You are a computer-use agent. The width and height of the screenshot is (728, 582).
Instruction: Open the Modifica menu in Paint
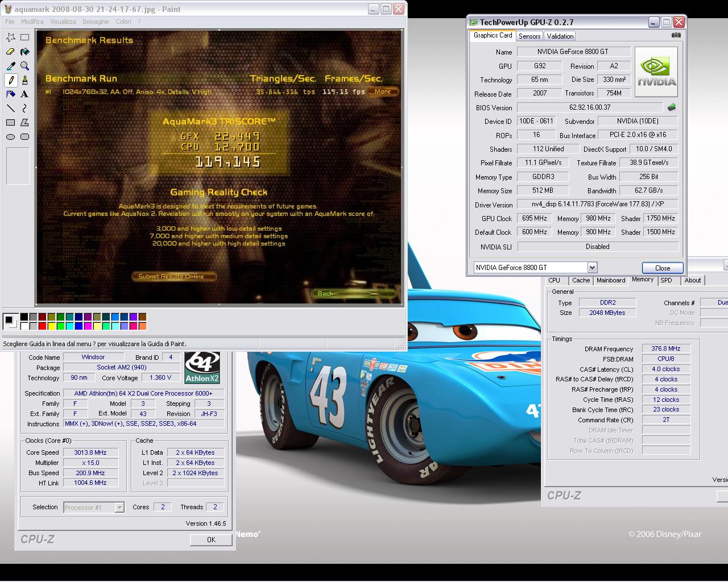tap(32, 22)
